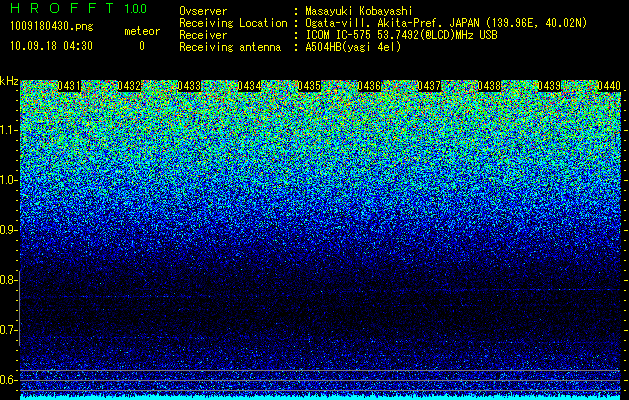Click observer name Masayuki Kobayashi
The width and height of the screenshot is (629, 400).
coord(359,11)
